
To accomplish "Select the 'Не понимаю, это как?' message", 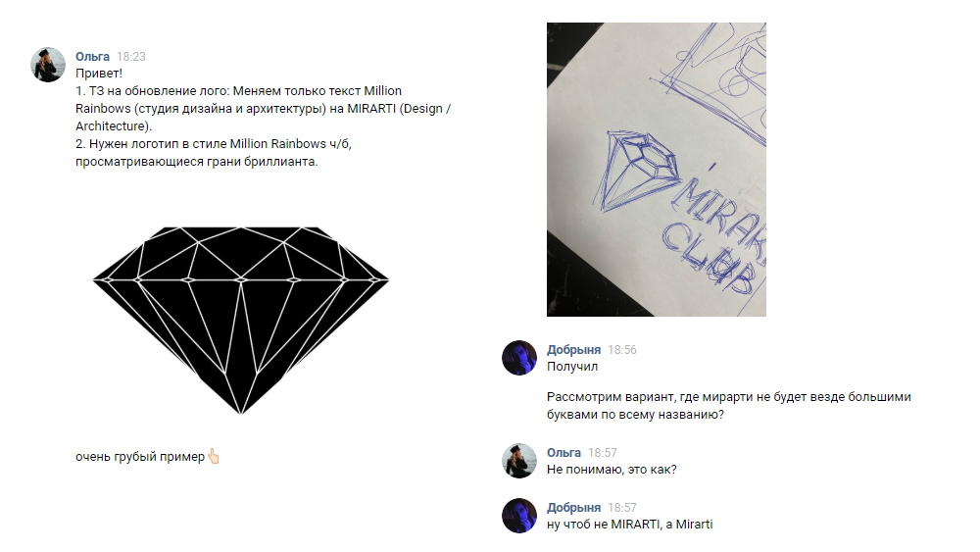I will [x=612, y=470].
